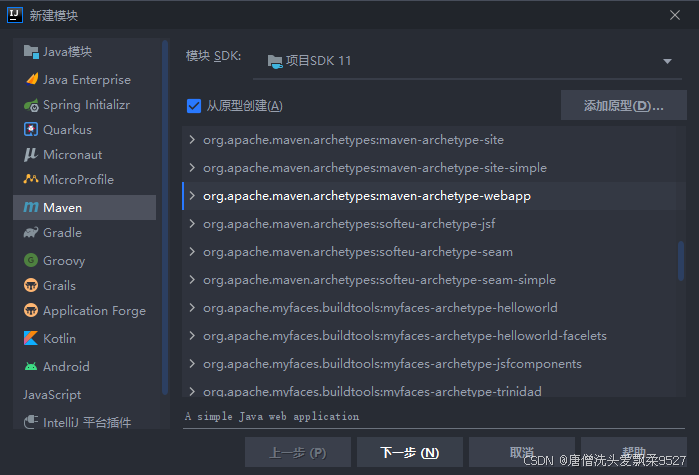Image resolution: width=699 pixels, height=475 pixels.
Task: Click 'A simple Java web application' description
Action: (272, 416)
